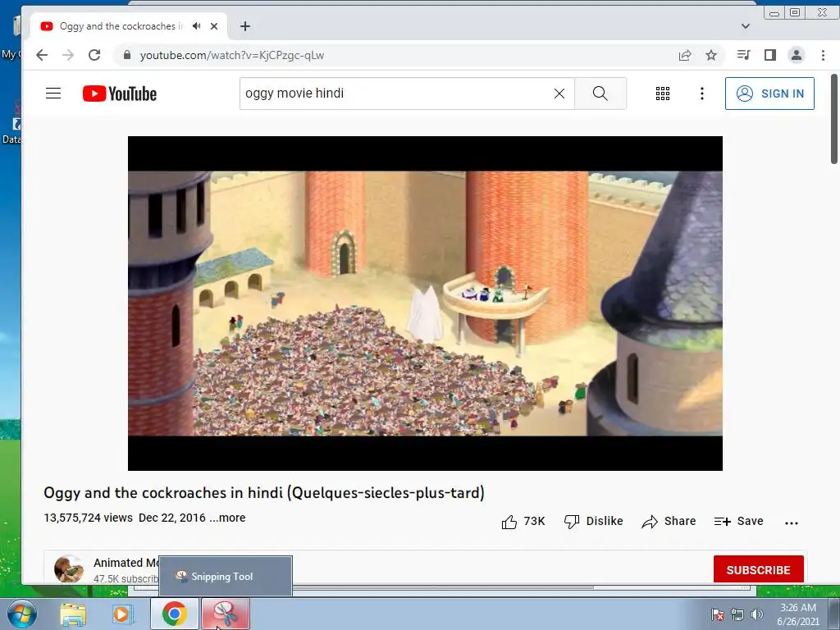Launch Windows Media Player from taskbar

tap(123, 614)
